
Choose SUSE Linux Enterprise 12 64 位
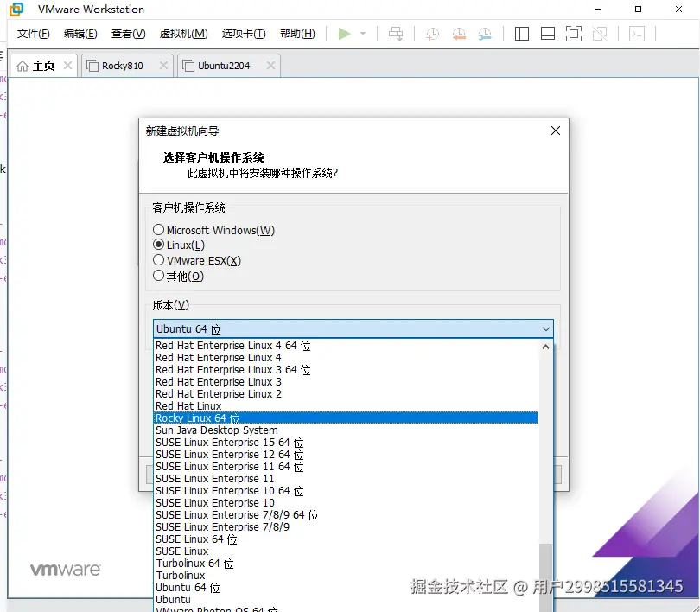tap(346, 455)
